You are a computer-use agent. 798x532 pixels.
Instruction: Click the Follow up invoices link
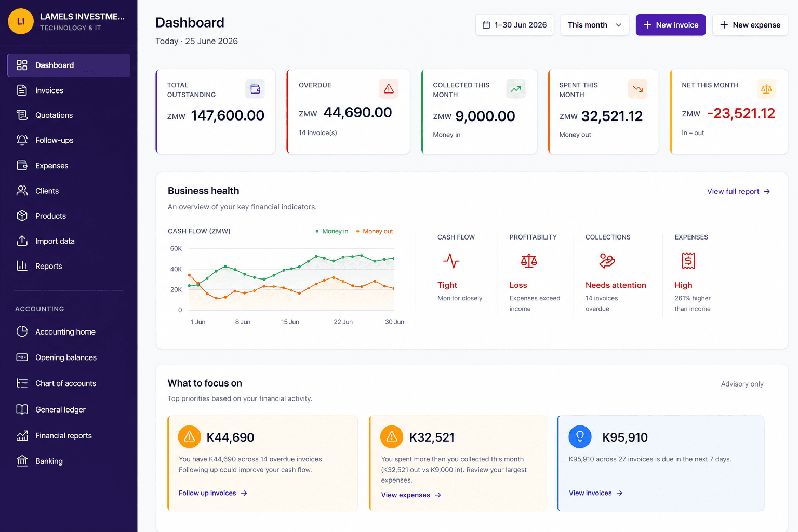(x=213, y=493)
